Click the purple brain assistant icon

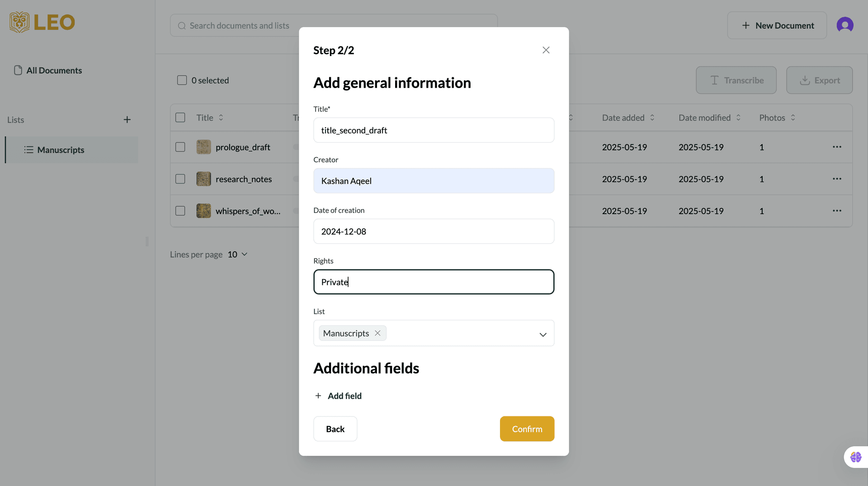[855, 457]
